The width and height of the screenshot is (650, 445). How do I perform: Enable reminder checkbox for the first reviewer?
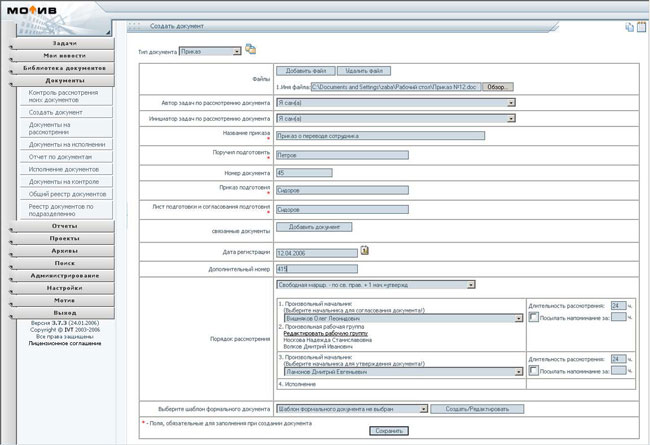tap(532, 317)
